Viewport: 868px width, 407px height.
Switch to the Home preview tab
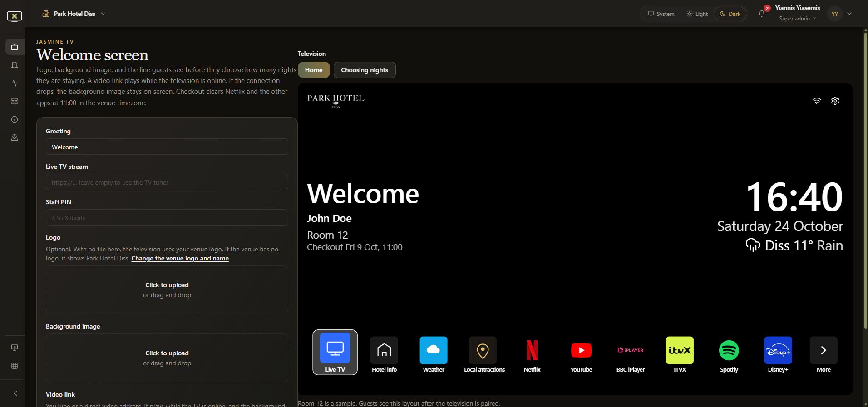point(314,70)
